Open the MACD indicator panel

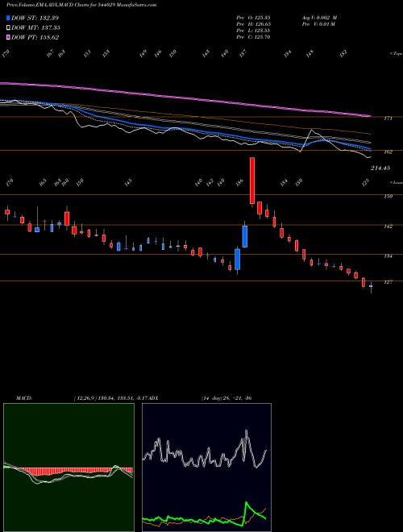[69, 468]
